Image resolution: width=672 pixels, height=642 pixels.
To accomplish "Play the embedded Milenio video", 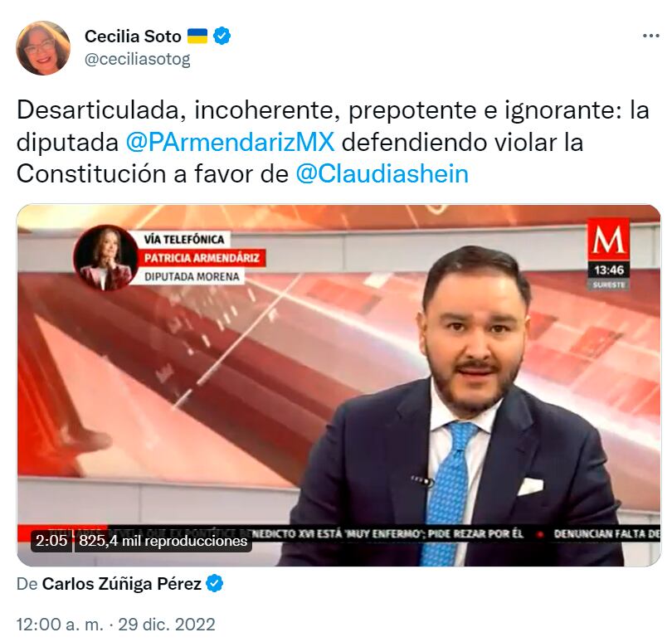I will point(338,386).
